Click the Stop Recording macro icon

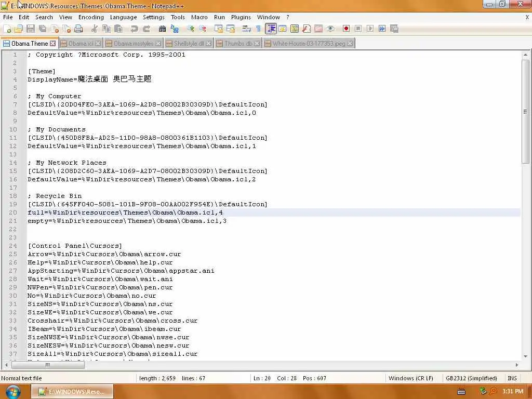pos(358,29)
